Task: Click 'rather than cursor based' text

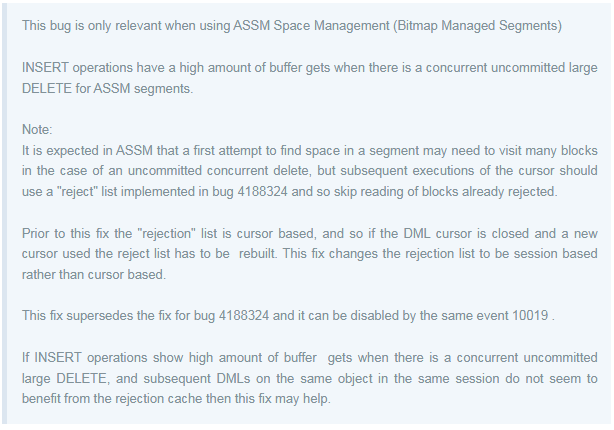Action: click(93, 275)
